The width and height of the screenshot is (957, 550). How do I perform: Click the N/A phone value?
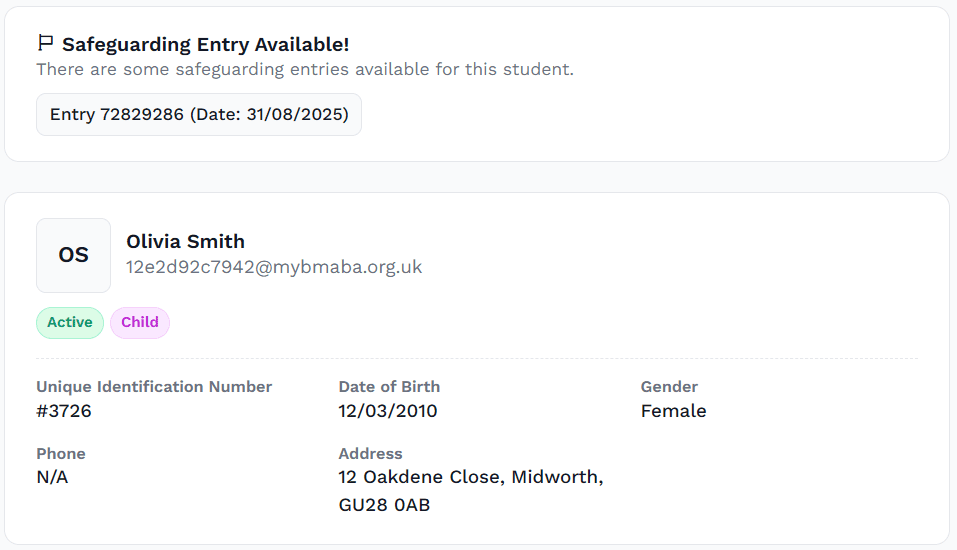coord(52,477)
